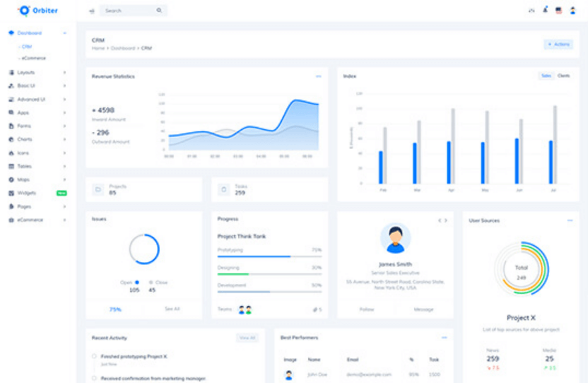Open the user profile avatar menu
Viewport: 588px width, 383px height.
coord(572,11)
